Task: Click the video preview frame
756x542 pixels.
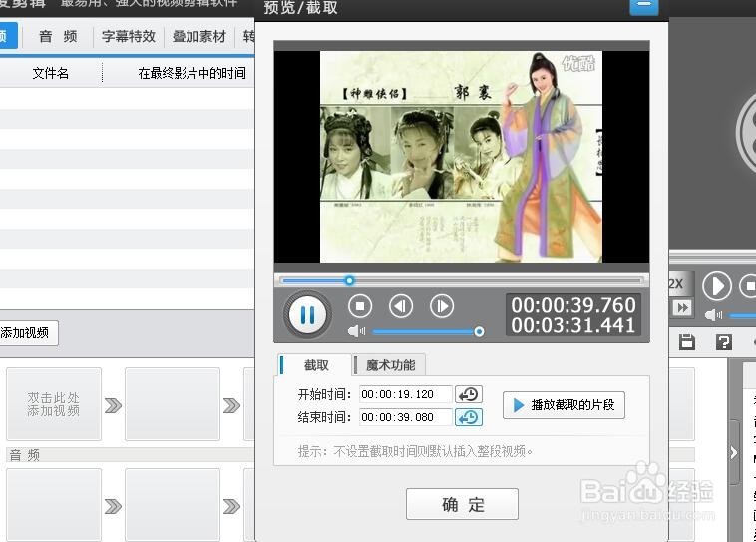Action: pyautogui.click(x=462, y=157)
